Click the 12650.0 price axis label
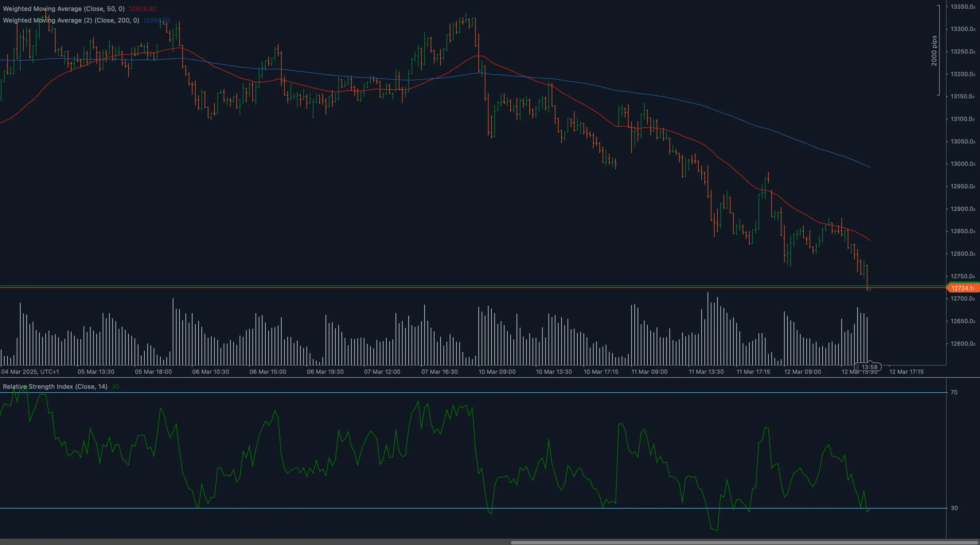980x545 pixels. tap(963, 321)
